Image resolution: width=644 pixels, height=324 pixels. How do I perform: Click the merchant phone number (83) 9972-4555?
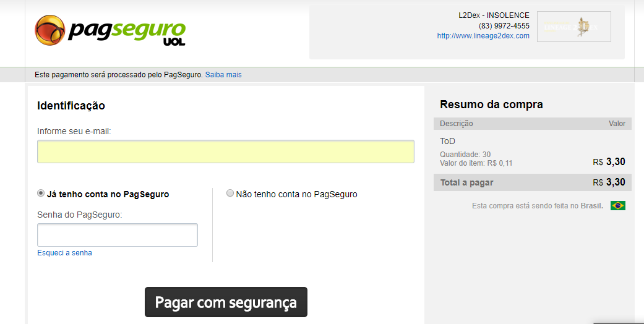point(504,26)
